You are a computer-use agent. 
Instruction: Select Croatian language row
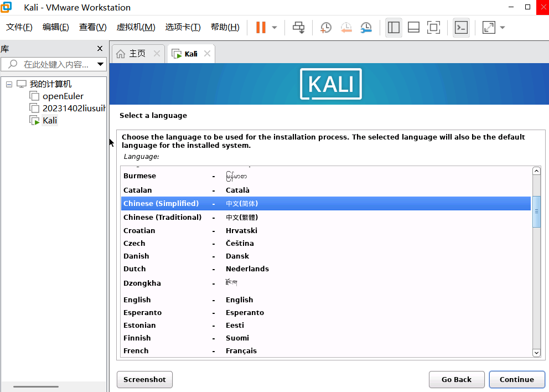click(x=326, y=230)
